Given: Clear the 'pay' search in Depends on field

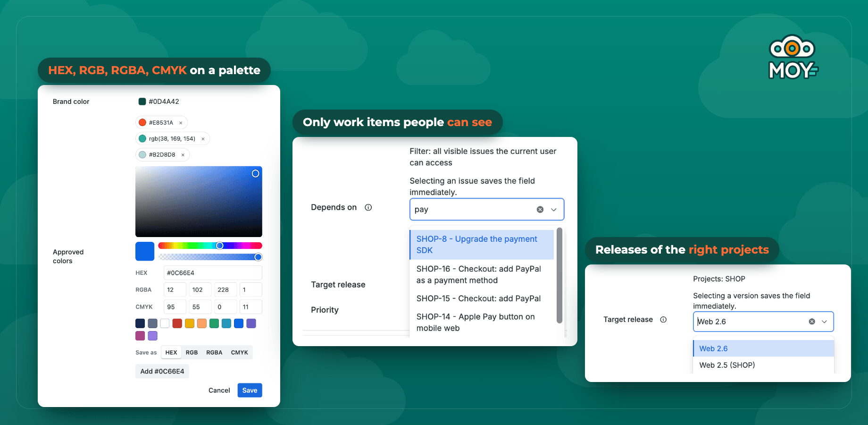Looking at the screenshot, I should 540,210.
